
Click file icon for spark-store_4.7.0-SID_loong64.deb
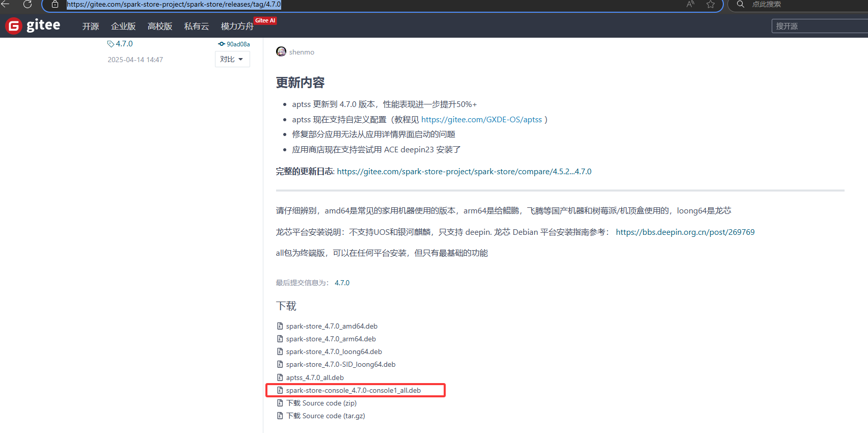click(280, 364)
